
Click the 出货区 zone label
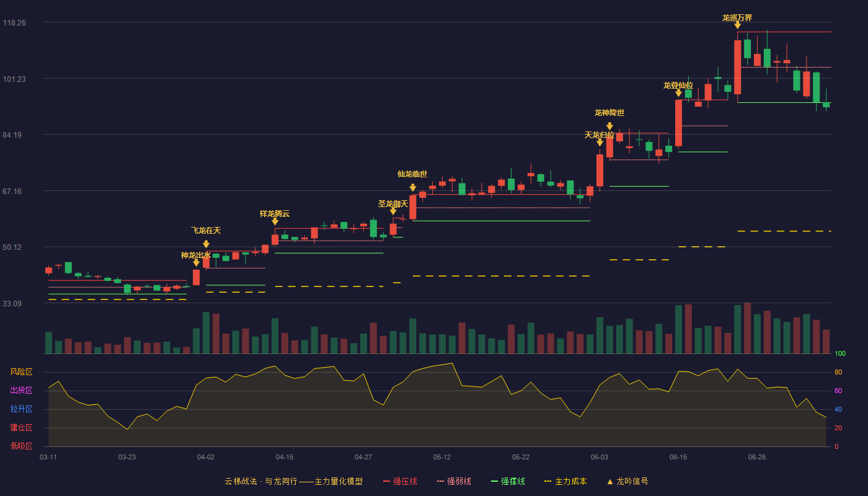[22, 391]
